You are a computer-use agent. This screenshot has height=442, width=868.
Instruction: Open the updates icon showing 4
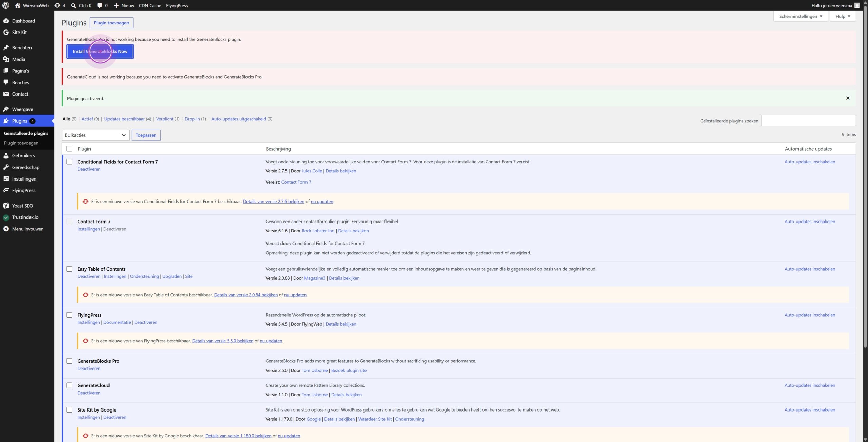click(57, 5)
